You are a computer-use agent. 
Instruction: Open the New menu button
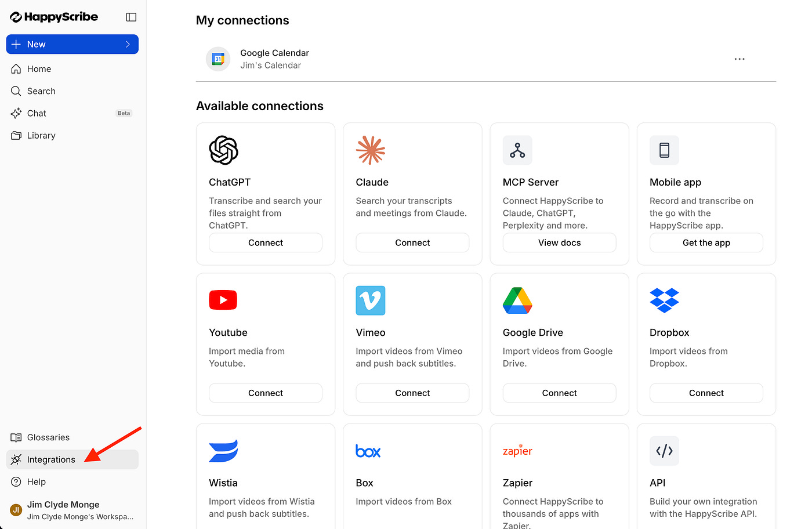pyautogui.click(x=72, y=44)
